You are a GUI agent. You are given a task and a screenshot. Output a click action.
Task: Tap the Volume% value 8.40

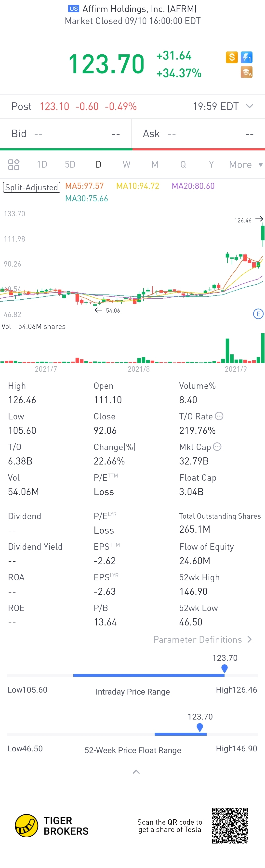coord(188,400)
